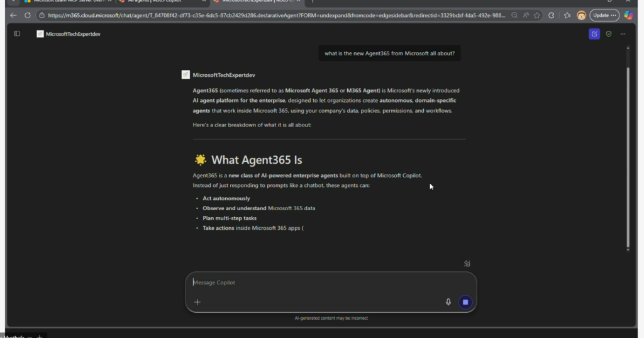
Task: Select the MicrosoftTechExpertdev browser tab
Action: pyautogui.click(x=257, y=1)
